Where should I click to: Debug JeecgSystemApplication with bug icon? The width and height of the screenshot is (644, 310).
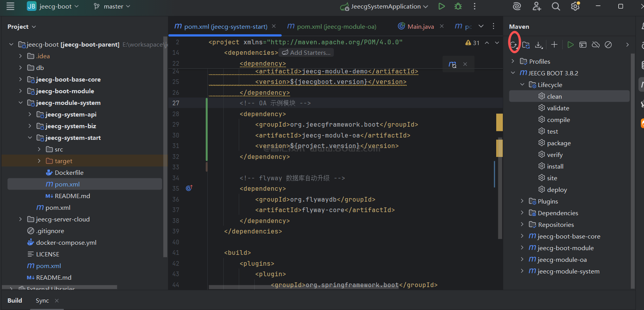coord(458,6)
